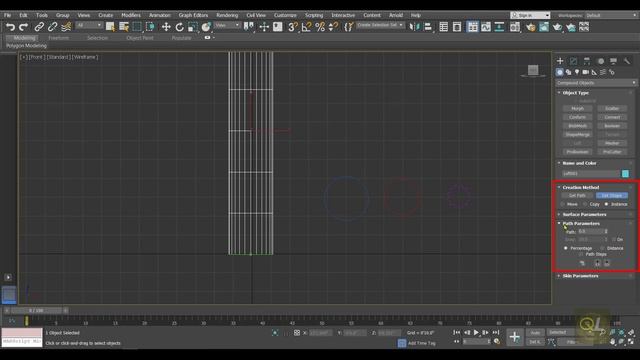Toggle the 3D Snaps icon
The width and height of the screenshot is (640, 360).
(293, 27)
